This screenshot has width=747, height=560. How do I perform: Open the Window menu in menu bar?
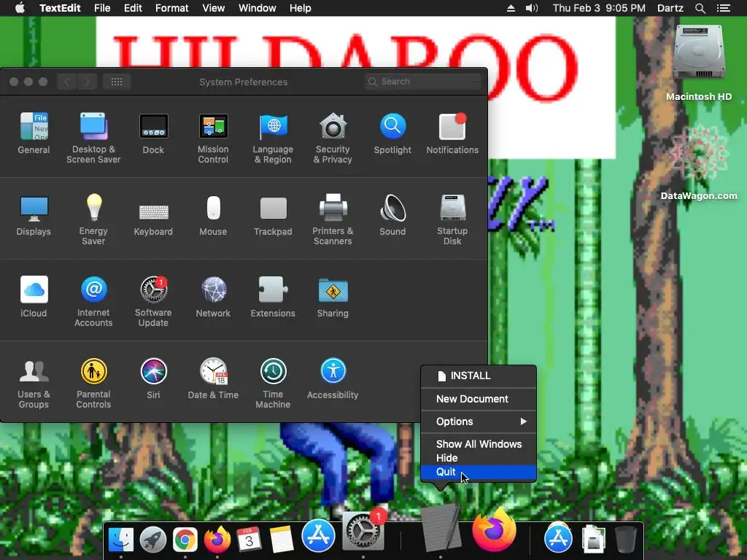[258, 8]
